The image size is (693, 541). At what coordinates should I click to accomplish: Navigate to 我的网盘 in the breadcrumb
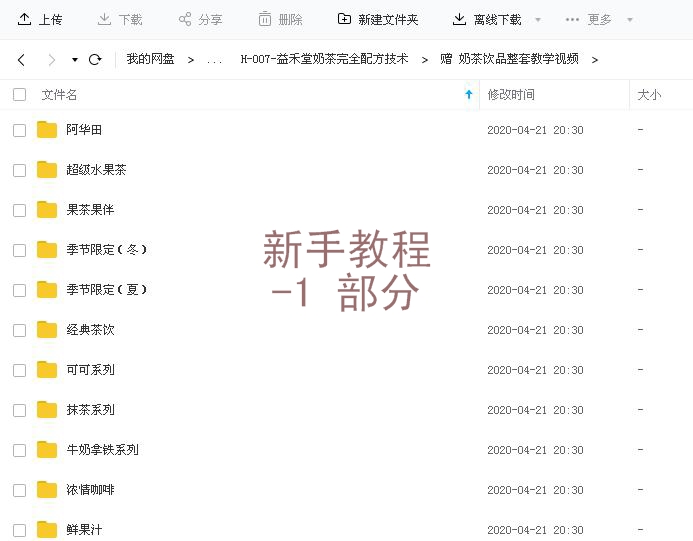click(x=150, y=59)
